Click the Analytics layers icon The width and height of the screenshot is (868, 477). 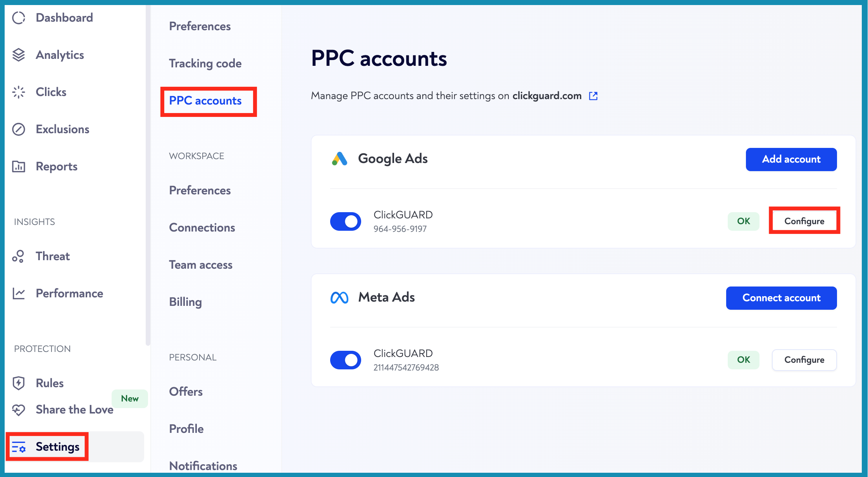pyautogui.click(x=19, y=55)
